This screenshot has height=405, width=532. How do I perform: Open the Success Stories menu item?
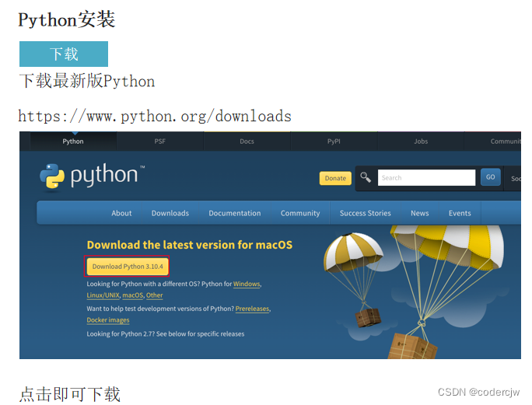pyautogui.click(x=365, y=213)
